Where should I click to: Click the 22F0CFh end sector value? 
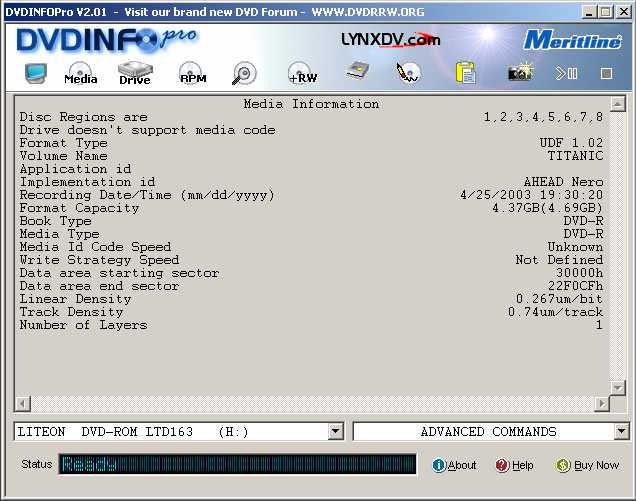tap(575, 286)
